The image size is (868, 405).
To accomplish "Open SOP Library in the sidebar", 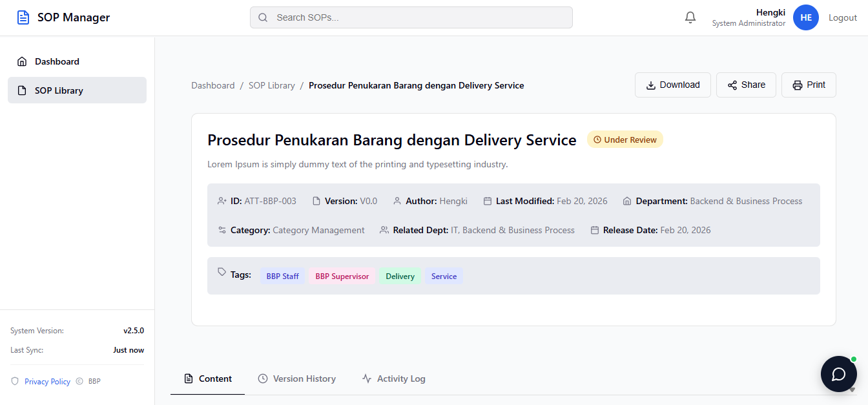I will [x=77, y=90].
